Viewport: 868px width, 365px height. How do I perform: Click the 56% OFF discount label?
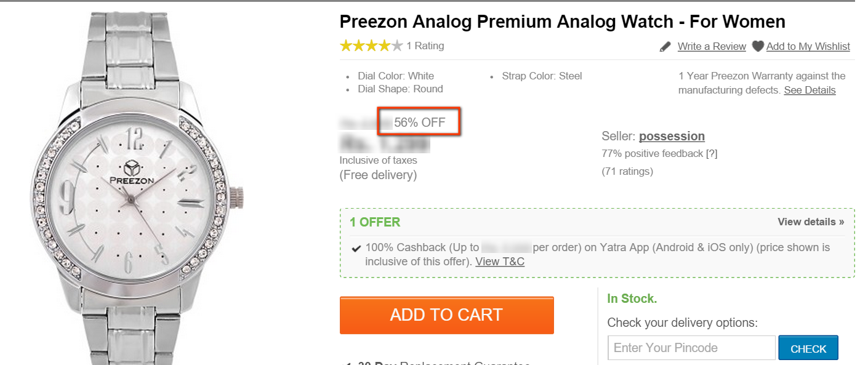coord(419,122)
